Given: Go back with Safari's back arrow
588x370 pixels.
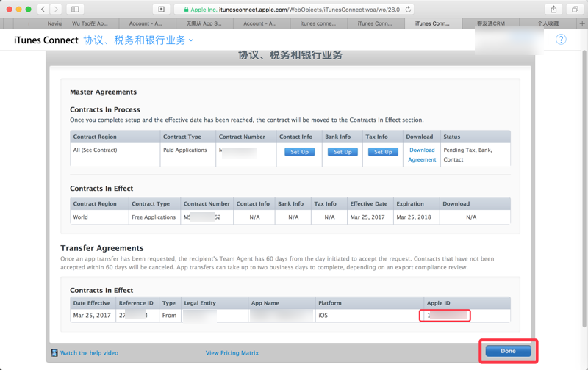Looking at the screenshot, I should 43,9.
